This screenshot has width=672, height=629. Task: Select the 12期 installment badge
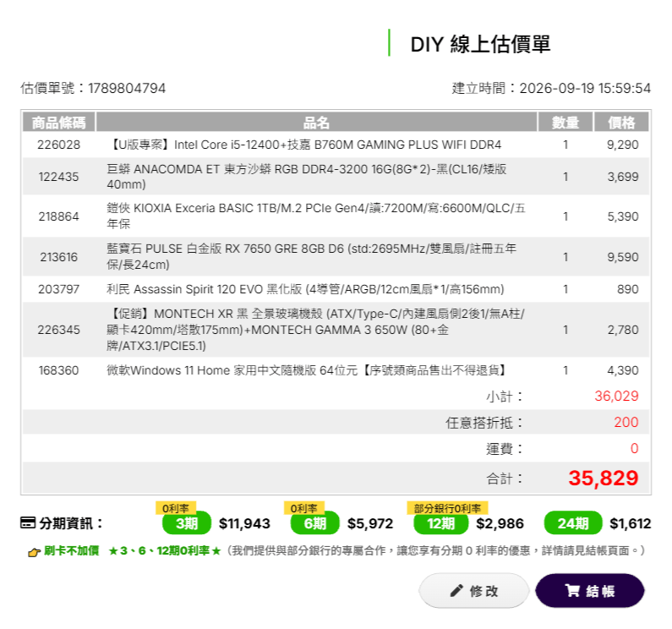tap(440, 523)
